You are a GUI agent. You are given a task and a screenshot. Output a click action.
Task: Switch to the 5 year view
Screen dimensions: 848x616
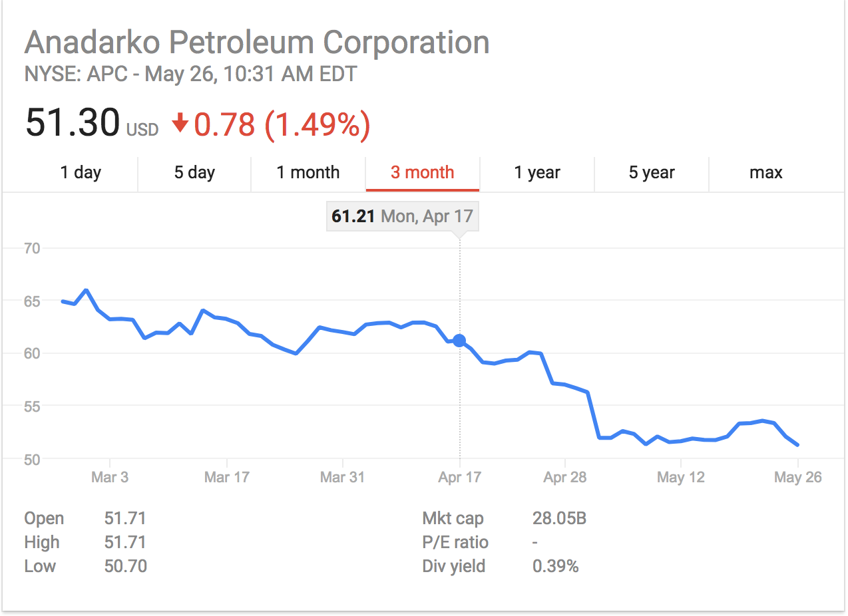pyautogui.click(x=652, y=173)
